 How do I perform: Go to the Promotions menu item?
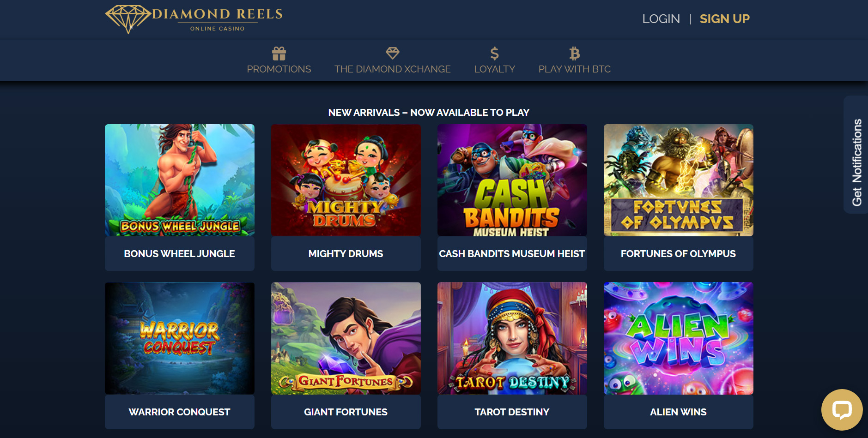pyautogui.click(x=279, y=69)
